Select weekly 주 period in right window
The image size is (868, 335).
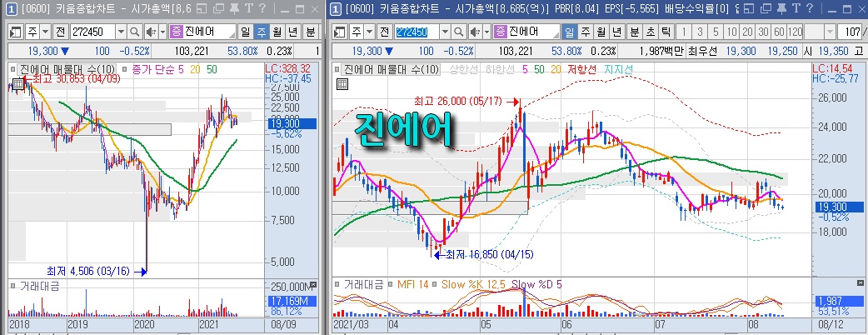point(585,32)
